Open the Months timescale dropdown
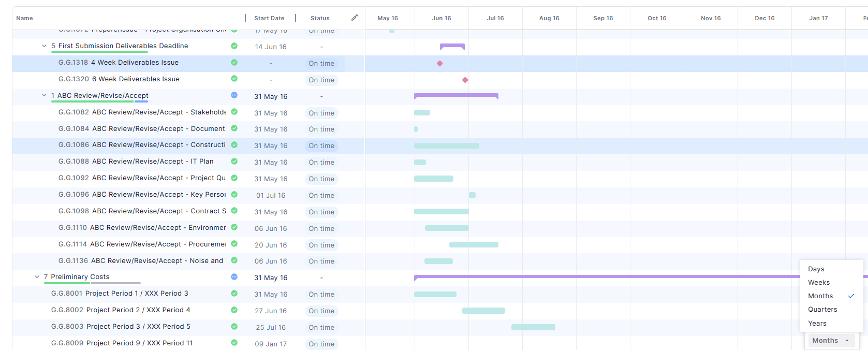This screenshot has width=868, height=350. [x=831, y=341]
